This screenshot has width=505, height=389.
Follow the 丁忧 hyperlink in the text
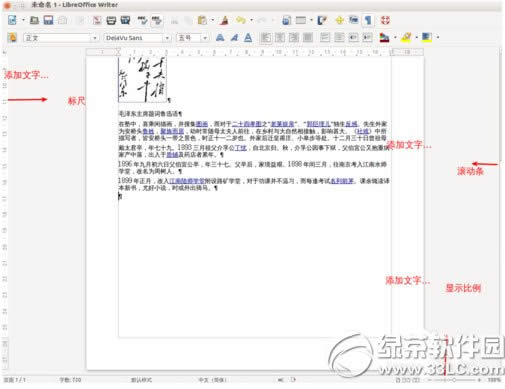click(x=241, y=148)
